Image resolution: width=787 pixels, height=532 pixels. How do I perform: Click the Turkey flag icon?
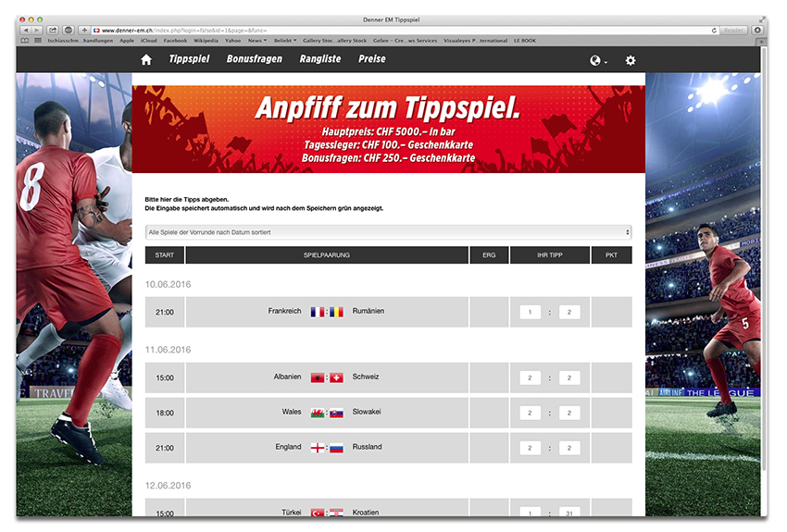tap(318, 513)
